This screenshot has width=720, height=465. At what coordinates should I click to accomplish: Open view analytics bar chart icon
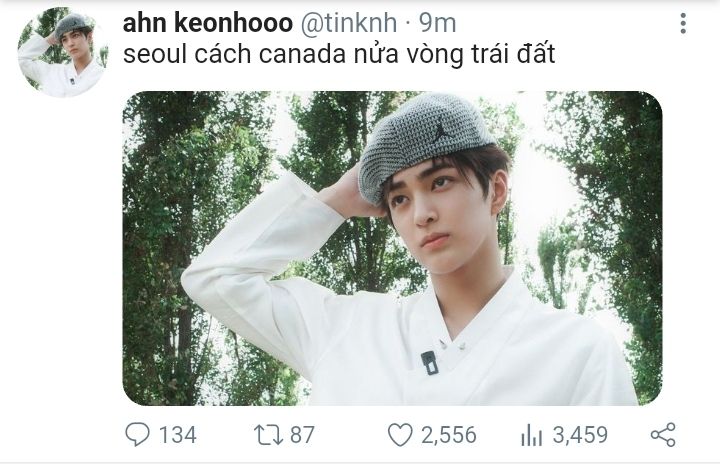tap(532, 435)
